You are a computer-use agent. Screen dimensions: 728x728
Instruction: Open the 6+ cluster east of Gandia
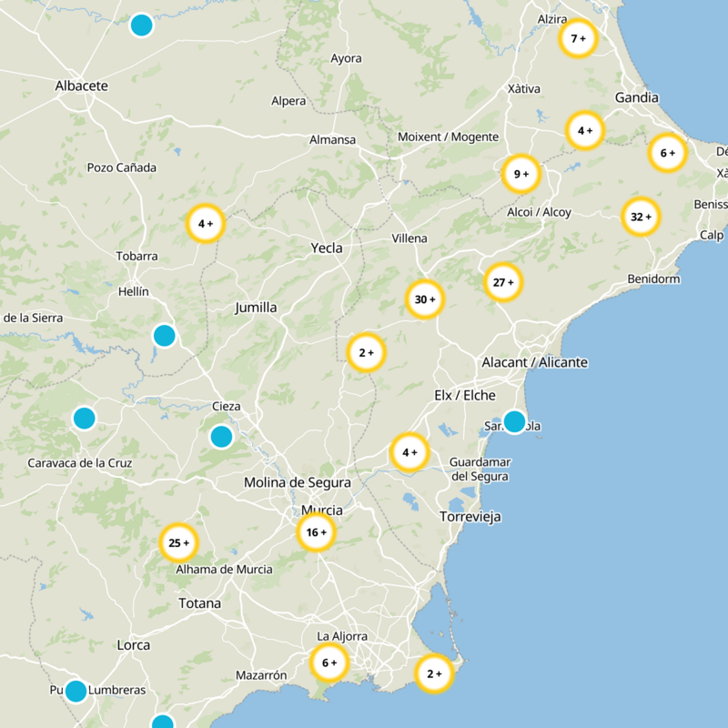(668, 153)
